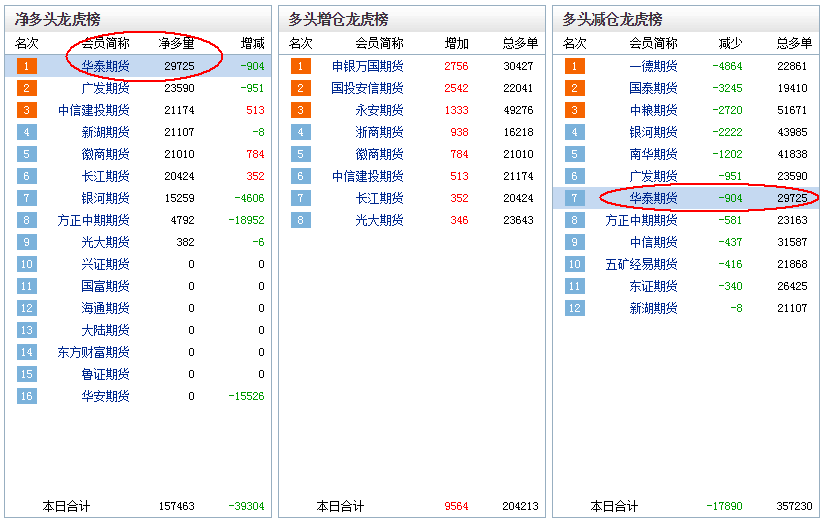Click 总多单 header in 多头减仓龙虎榜
The width and height of the screenshot is (822, 521).
coord(795,43)
